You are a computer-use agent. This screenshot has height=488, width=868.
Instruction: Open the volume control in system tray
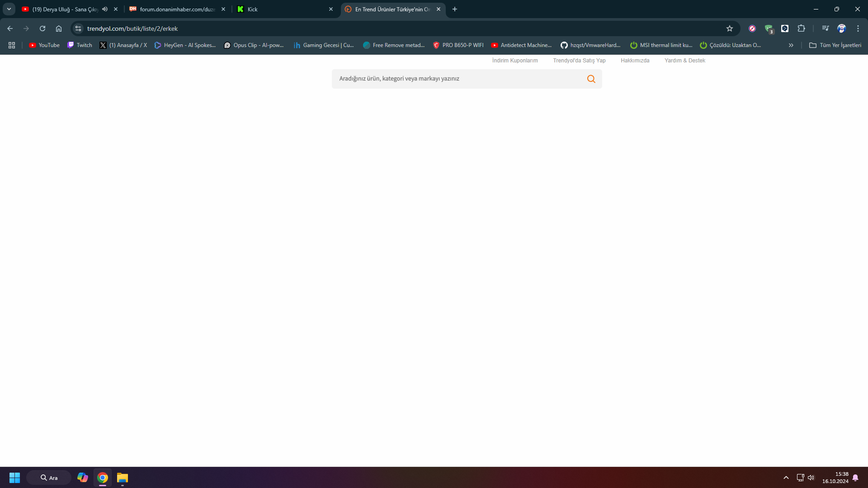pos(811,478)
